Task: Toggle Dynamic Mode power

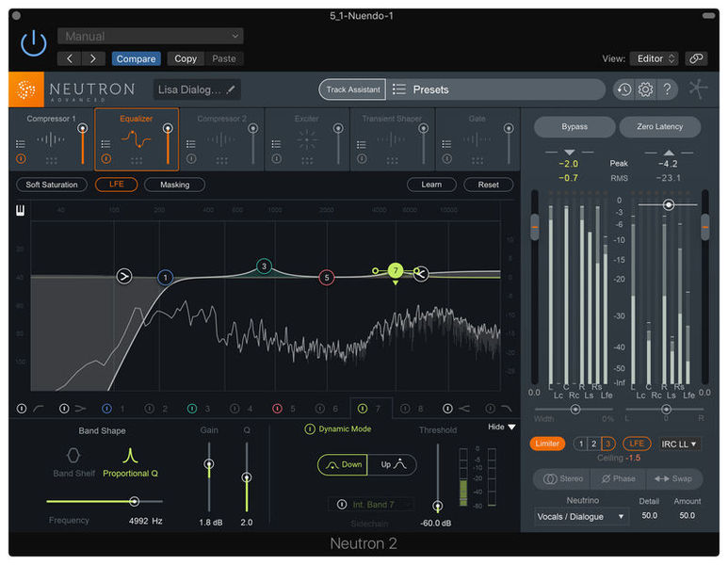Action: [309, 429]
